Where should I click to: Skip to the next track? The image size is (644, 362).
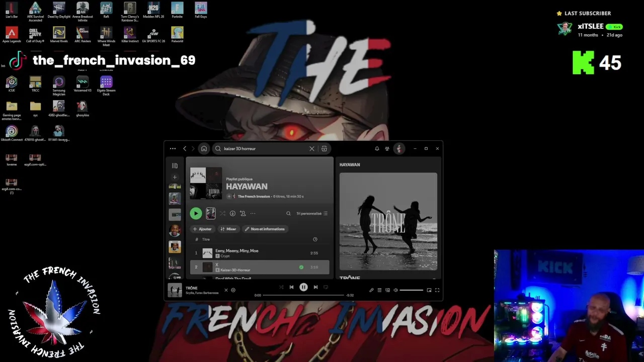(315, 287)
